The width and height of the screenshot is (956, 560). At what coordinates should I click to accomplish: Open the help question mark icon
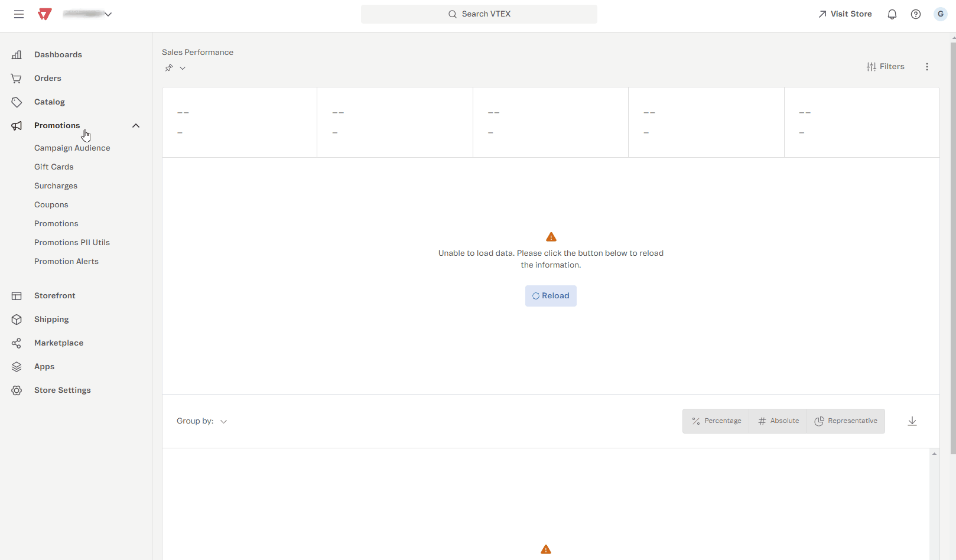pos(916,14)
